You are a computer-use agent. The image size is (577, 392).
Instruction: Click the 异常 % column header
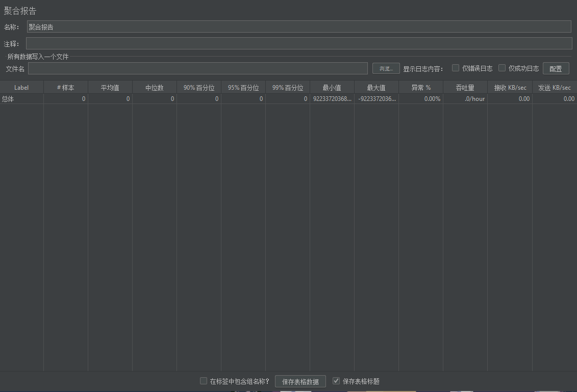pos(421,88)
